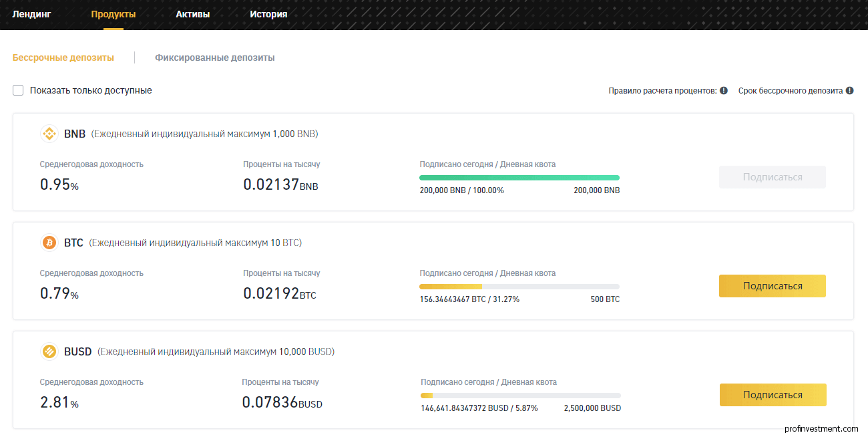Switch to Фиксированные депозиты tab
The width and height of the screenshot is (868, 443).
[x=215, y=57]
